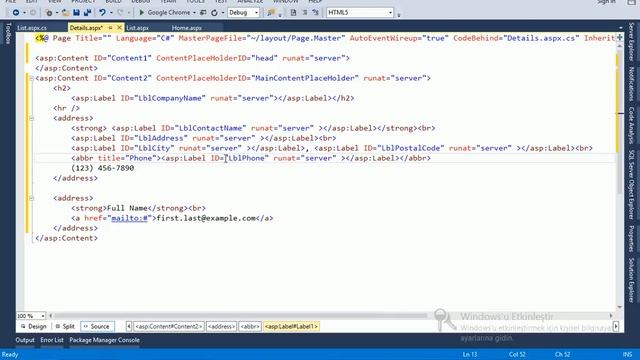Click the editor split-window plus icon
Screen dimensions: 640x360
[620, 37]
